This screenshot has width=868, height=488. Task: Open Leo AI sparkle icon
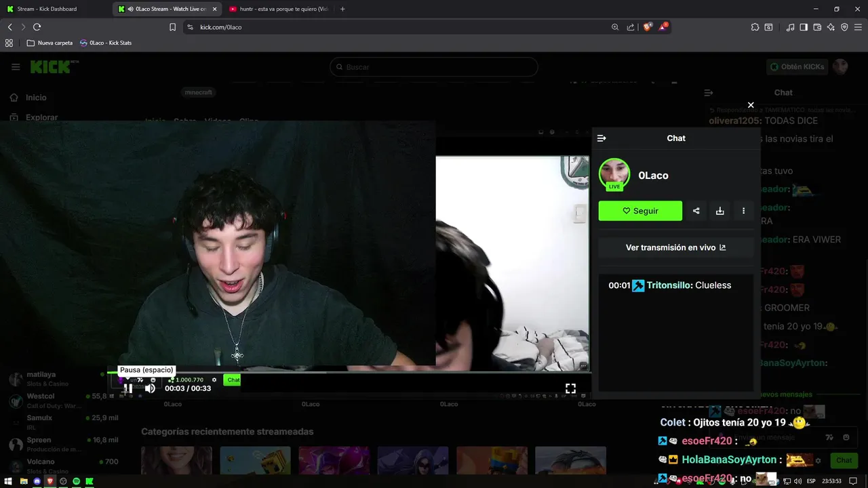[x=831, y=27]
